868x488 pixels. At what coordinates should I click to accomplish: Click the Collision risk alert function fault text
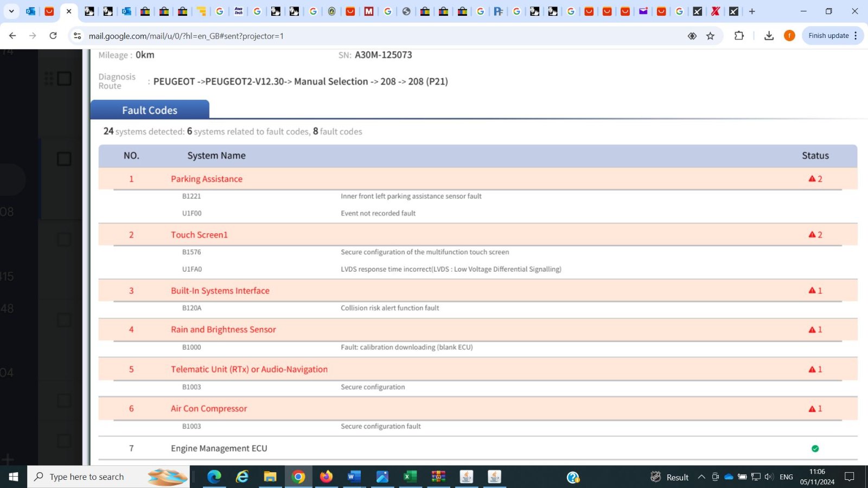tap(390, 308)
